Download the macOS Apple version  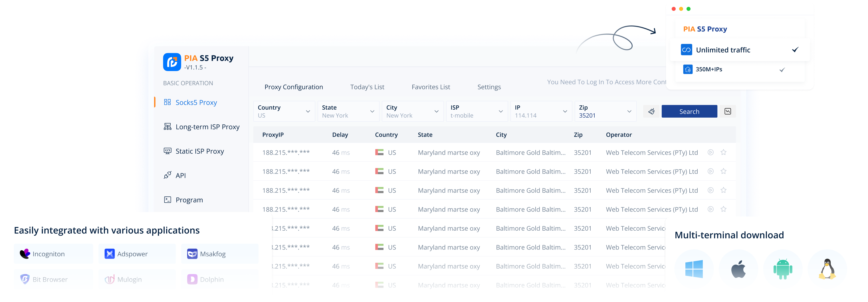[738, 269]
